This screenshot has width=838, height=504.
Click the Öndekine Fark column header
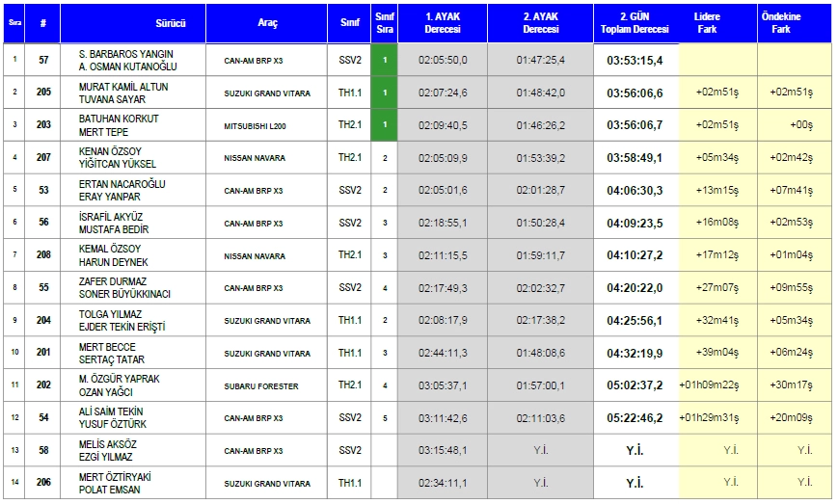(794, 22)
